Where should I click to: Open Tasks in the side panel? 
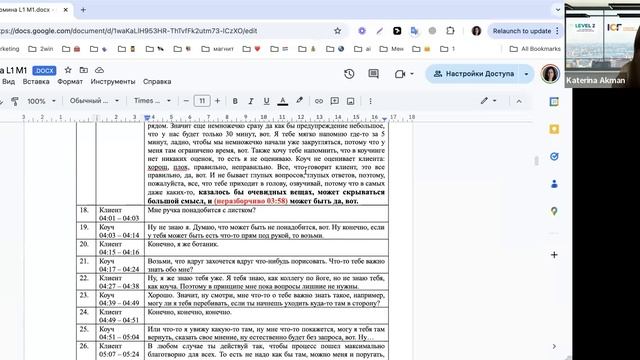click(x=554, y=157)
